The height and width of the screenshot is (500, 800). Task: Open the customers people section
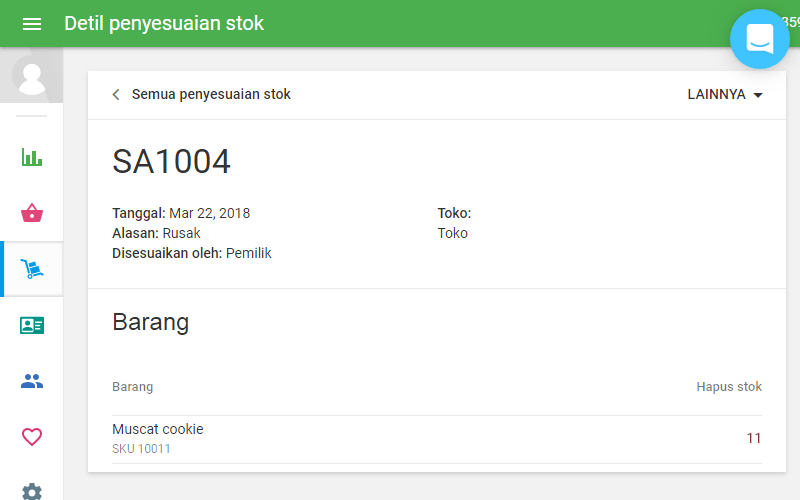tap(32, 381)
